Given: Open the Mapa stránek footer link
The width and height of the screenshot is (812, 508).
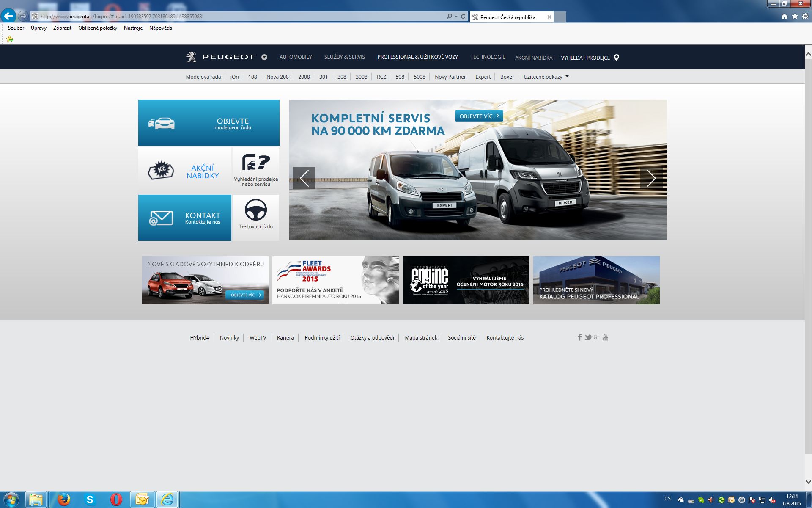Looking at the screenshot, I should pyautogui.click(x=421, y=337).
